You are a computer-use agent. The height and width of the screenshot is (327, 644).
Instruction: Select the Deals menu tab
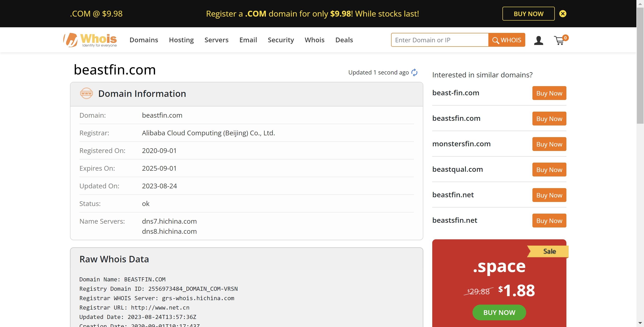[344, 40]
